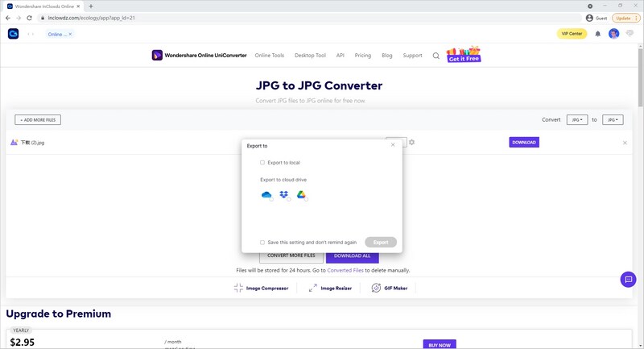Open the notifications bell
This screenshot has width=644, height=349.
597,34
